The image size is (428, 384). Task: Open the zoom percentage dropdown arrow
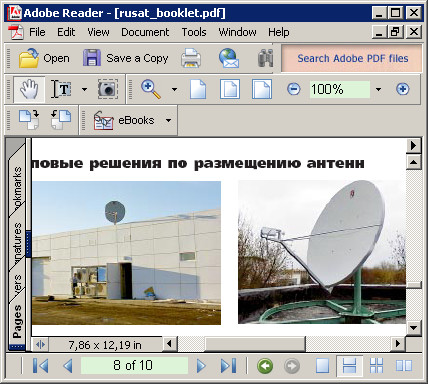pyautogui.click(x=378, y=89)
